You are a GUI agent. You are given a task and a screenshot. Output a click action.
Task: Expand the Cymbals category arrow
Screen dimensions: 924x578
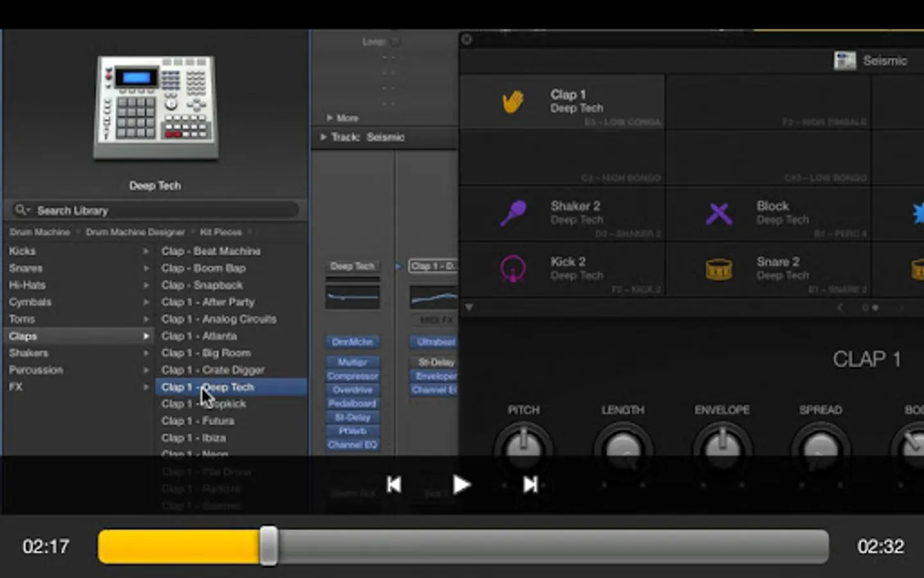(146, 302)
